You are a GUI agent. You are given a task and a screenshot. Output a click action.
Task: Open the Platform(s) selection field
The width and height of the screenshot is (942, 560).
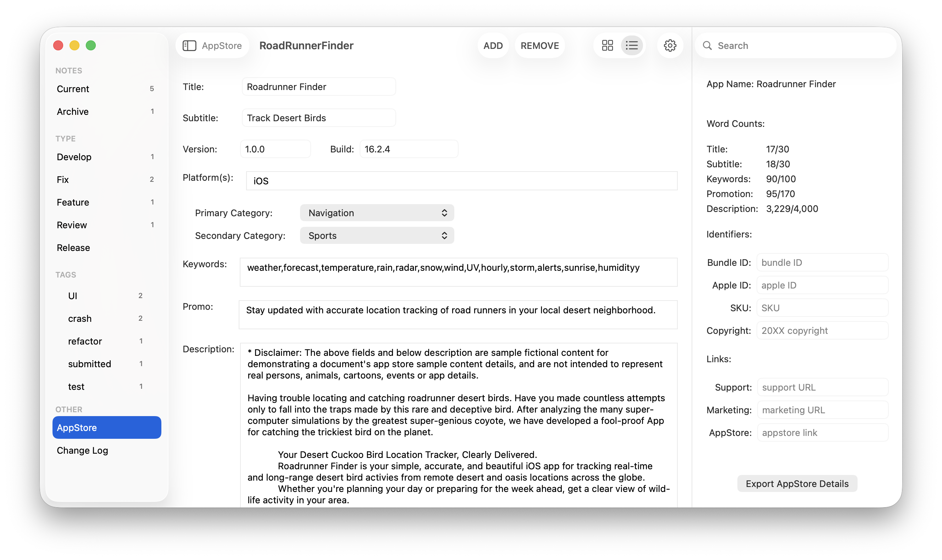tap(461, 181)
